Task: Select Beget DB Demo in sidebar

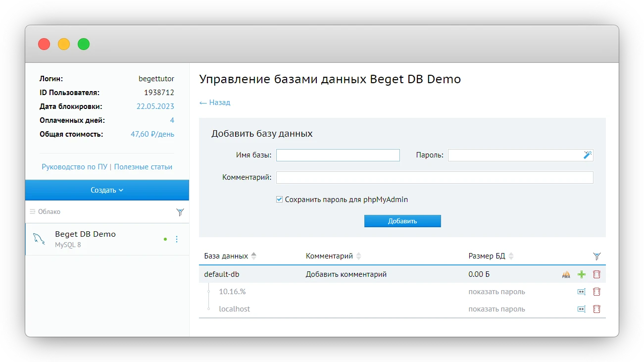Action: 85,238
